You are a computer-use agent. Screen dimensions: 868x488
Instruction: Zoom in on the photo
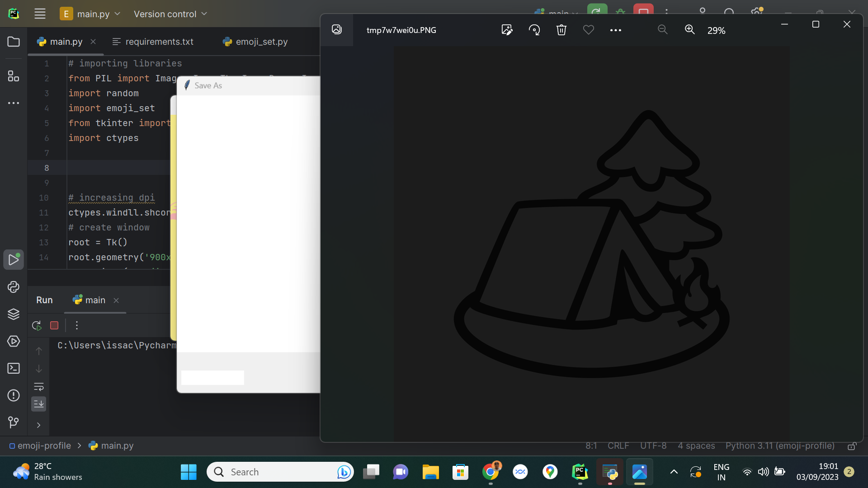pos(689,30)
